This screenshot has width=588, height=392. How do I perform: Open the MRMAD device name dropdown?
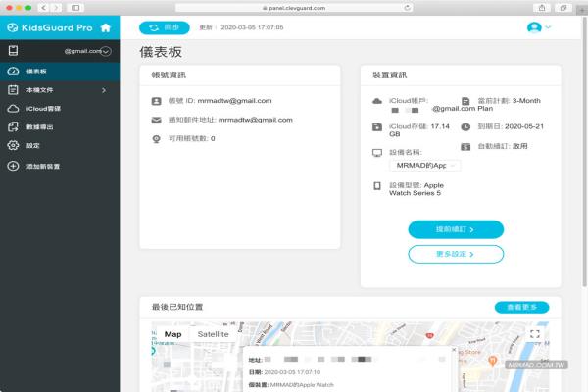425,165
